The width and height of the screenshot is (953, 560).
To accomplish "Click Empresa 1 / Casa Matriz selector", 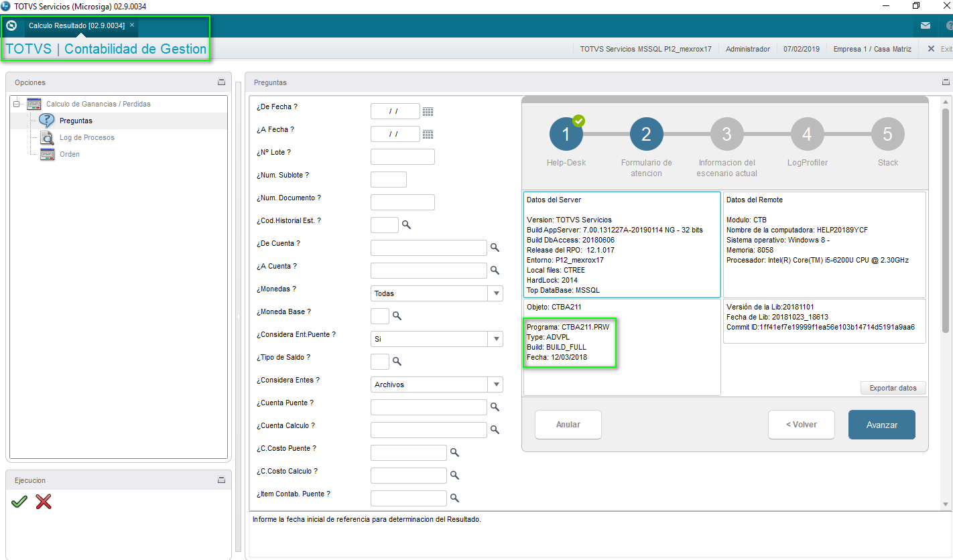I will pyautogui.click(x=873, y=49).
